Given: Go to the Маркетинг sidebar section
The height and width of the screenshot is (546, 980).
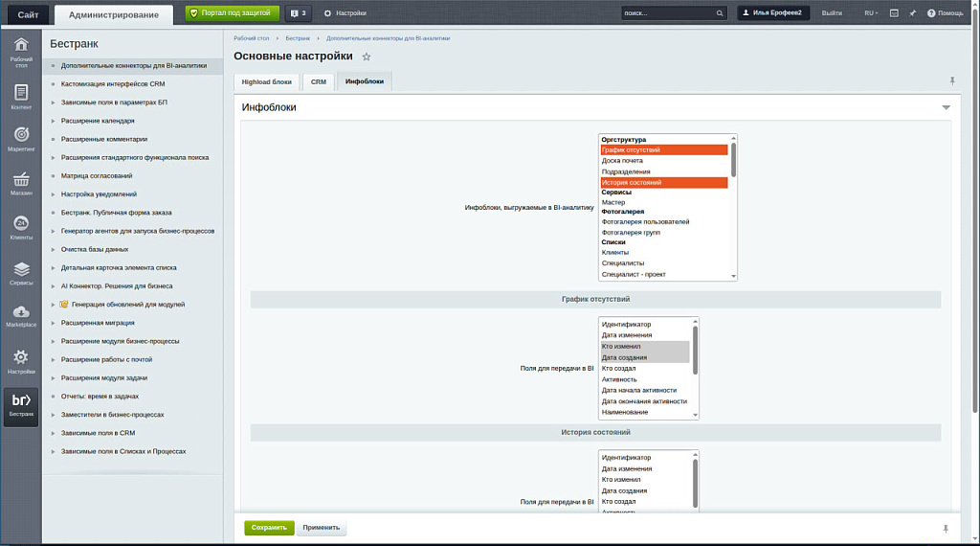Looking at the screenshot, I should (21, 139).
